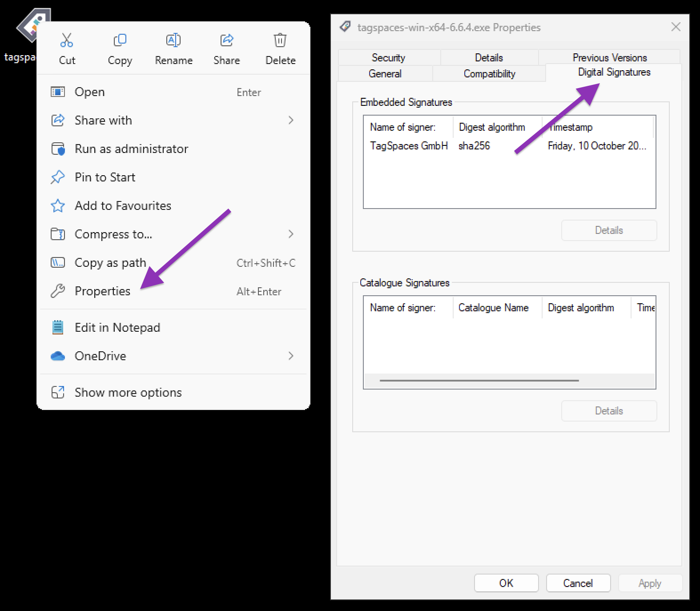700x611 pixels.
Task: Click the Copy as path icon
Action: pos(58,262)
